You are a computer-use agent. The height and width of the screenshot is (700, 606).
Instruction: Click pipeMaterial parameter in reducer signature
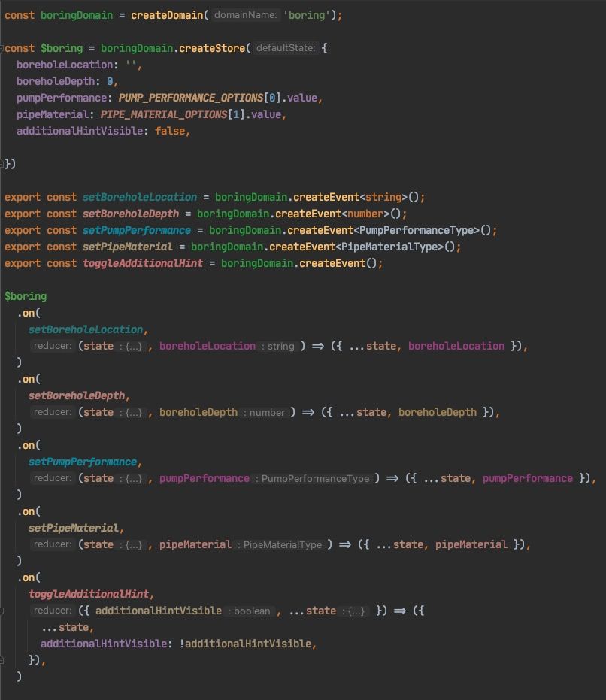pos(195,544)
